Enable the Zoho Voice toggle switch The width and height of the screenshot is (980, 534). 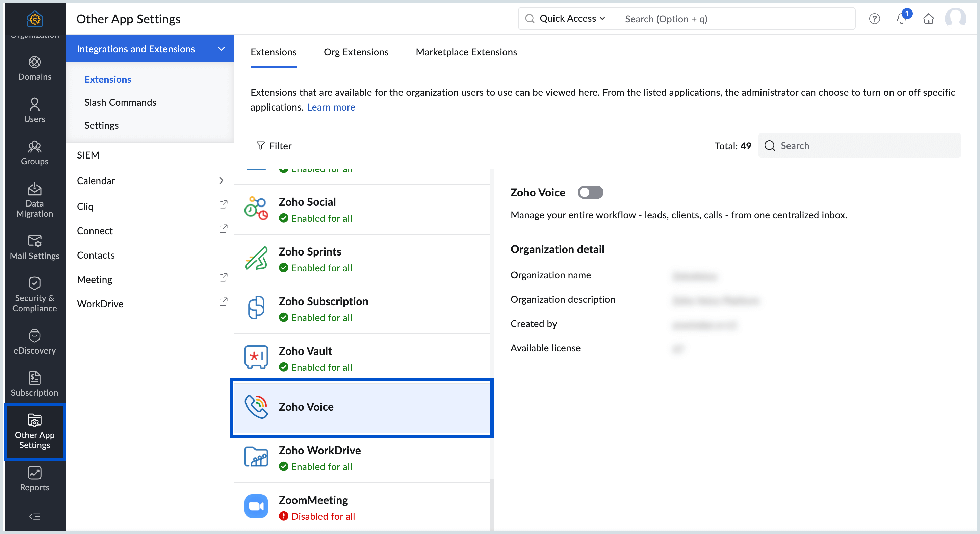590,192
